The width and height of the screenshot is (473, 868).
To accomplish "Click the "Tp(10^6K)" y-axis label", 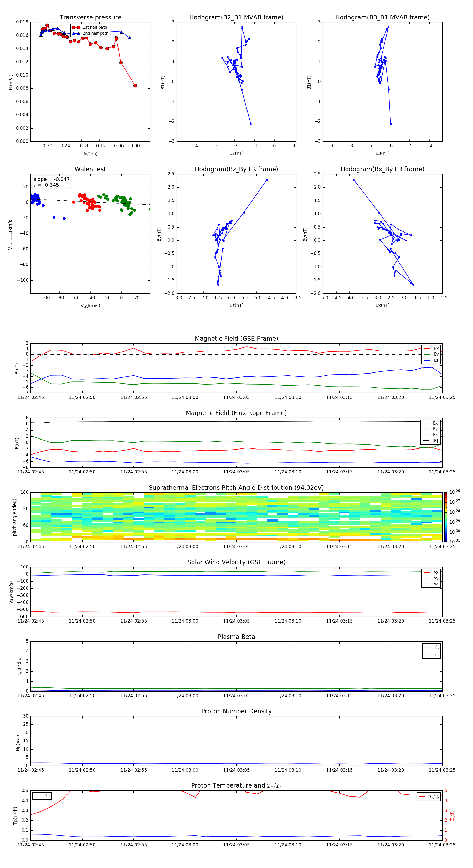I will point(15,815).
